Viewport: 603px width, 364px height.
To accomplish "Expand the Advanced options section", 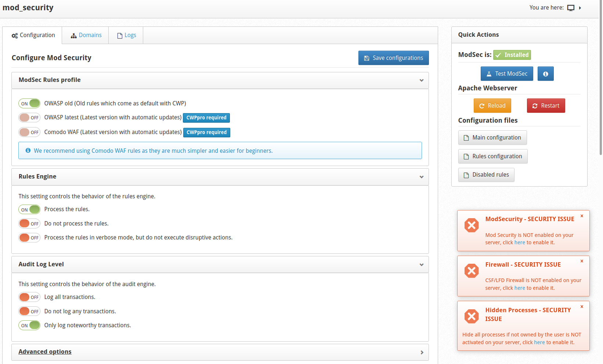I will coord(422,352).
